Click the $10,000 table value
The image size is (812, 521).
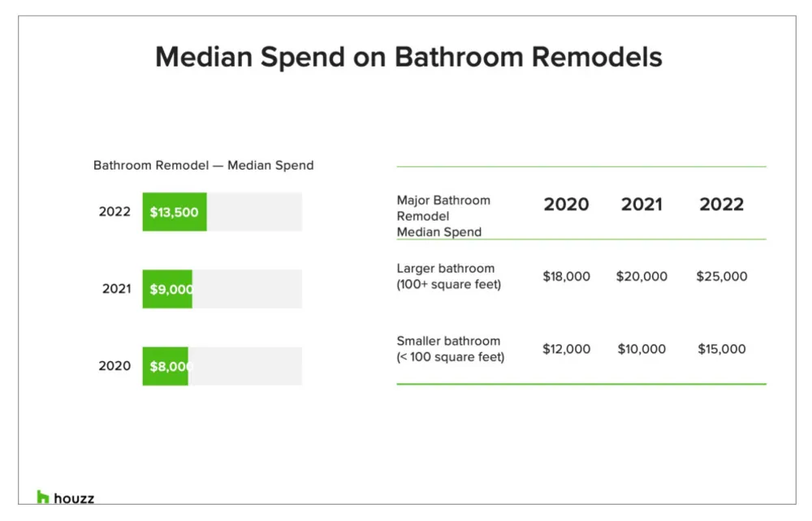coord(641,349)
